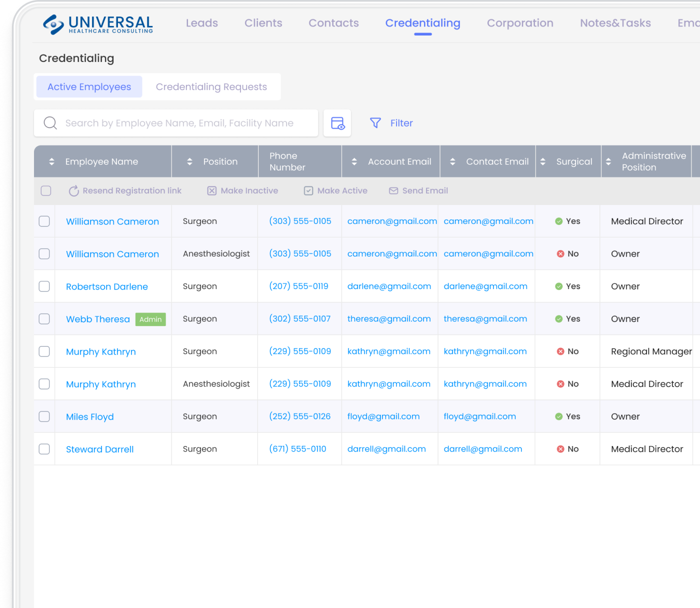Screen dimensions: 700x608
Task: Click the Filter button label
Action: (x=401, y=123)
